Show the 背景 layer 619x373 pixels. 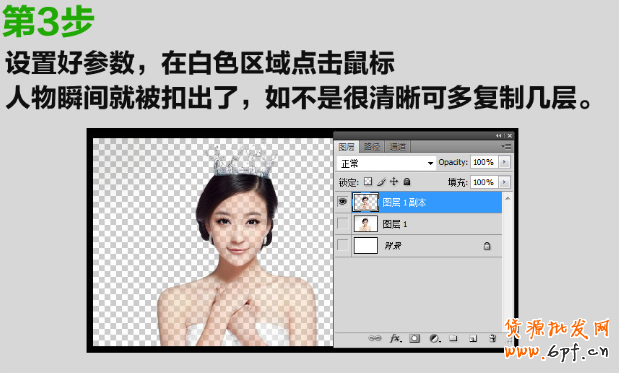(x=343, y=245)
